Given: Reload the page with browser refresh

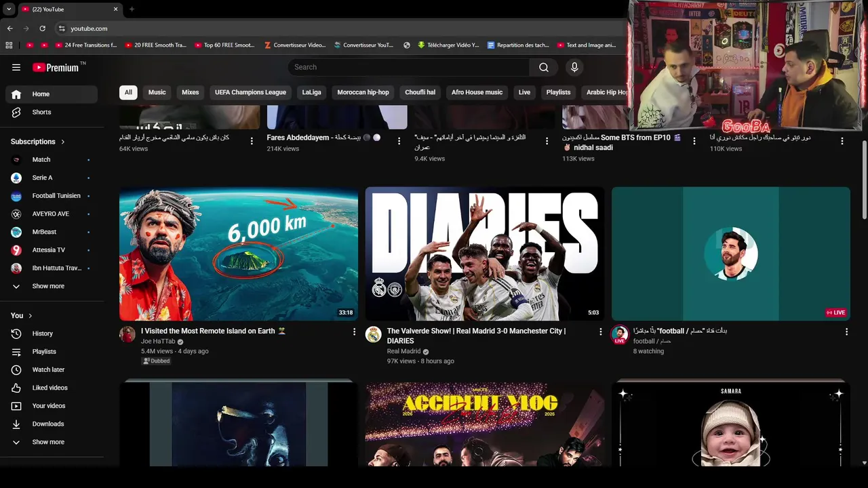Looking at the screenshot, I should click(42, 28).
